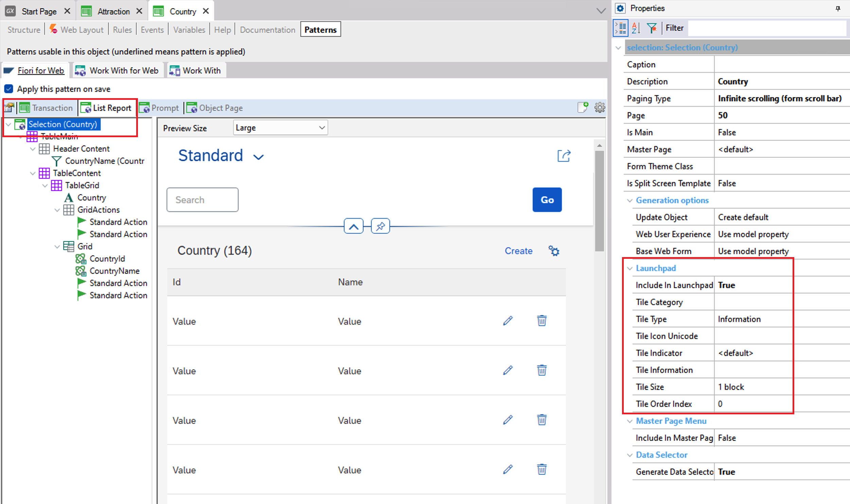Collapse the TableGrid node
Image resolution: width=850 pixels, height=504 pixels.
point(45,186)
